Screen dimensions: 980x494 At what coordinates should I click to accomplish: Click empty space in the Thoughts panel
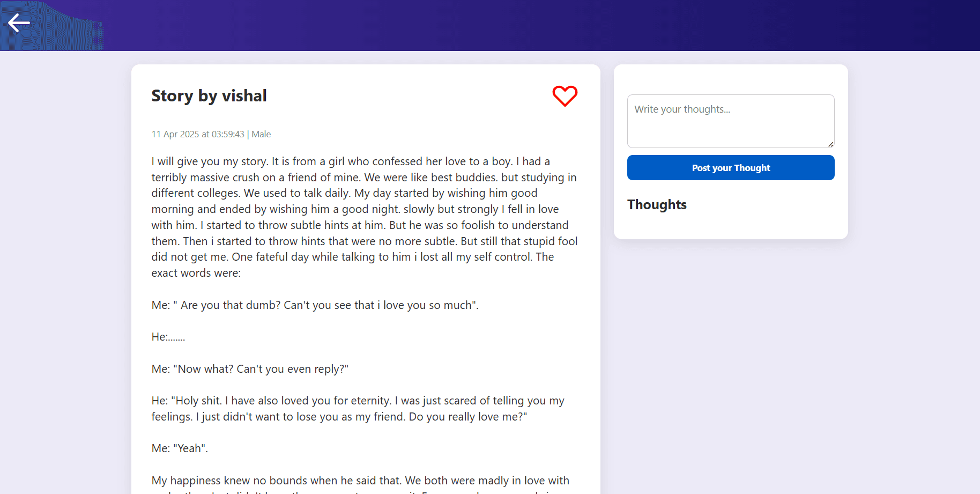[x=761, y=223]
